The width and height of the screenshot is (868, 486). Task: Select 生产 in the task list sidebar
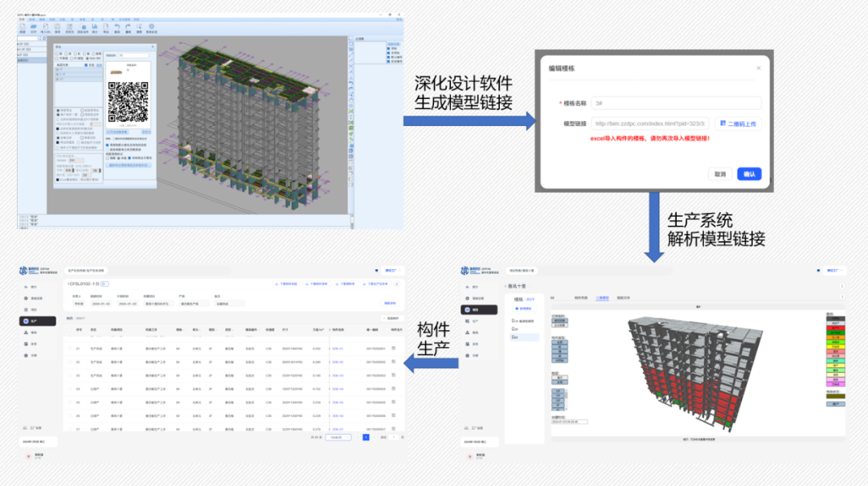tap(32, 321)
